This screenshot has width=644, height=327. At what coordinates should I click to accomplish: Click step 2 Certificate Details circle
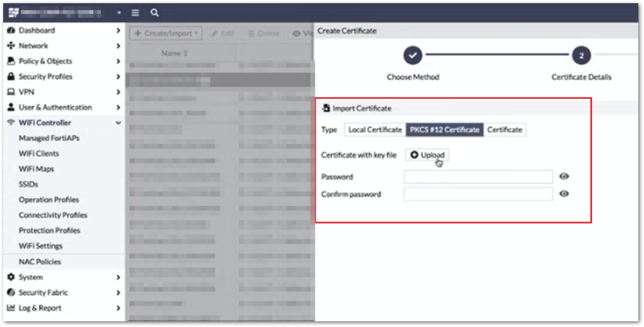click(x=581, y=55)
